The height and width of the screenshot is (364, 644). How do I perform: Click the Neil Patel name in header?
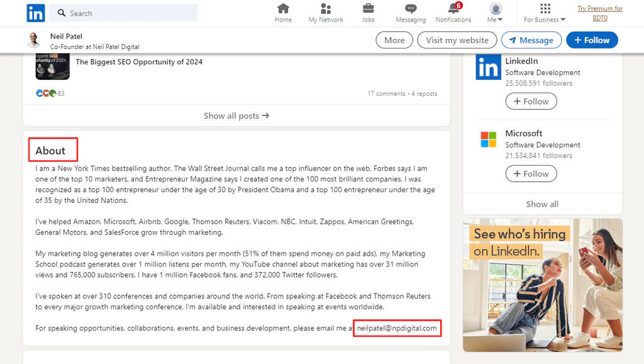click(x=66, y=36)
